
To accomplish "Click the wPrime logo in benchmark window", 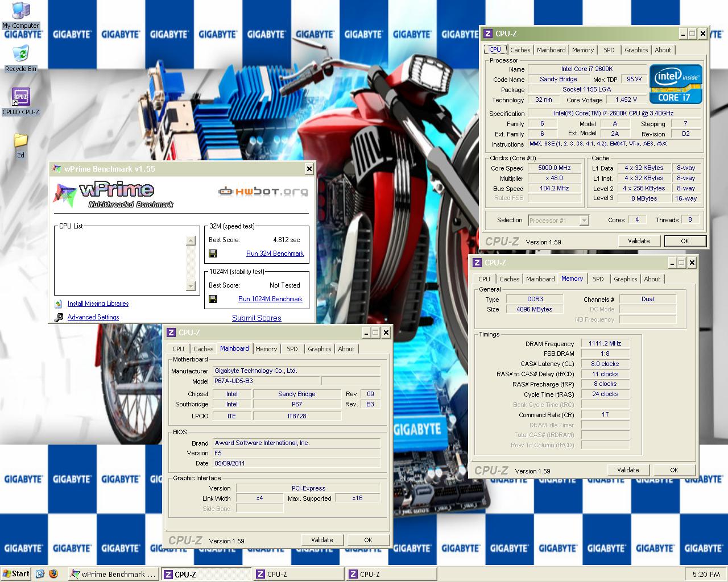I will point(114,195).
